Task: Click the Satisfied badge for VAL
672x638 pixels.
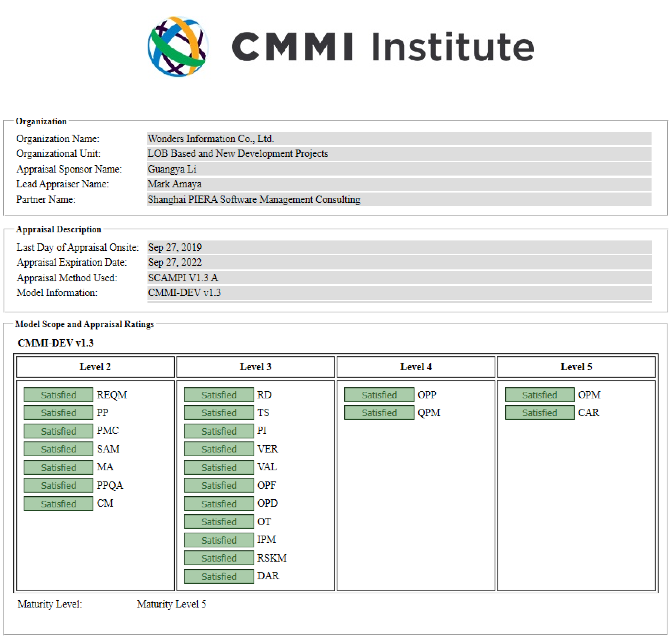Action: click(x=219, y=467)
